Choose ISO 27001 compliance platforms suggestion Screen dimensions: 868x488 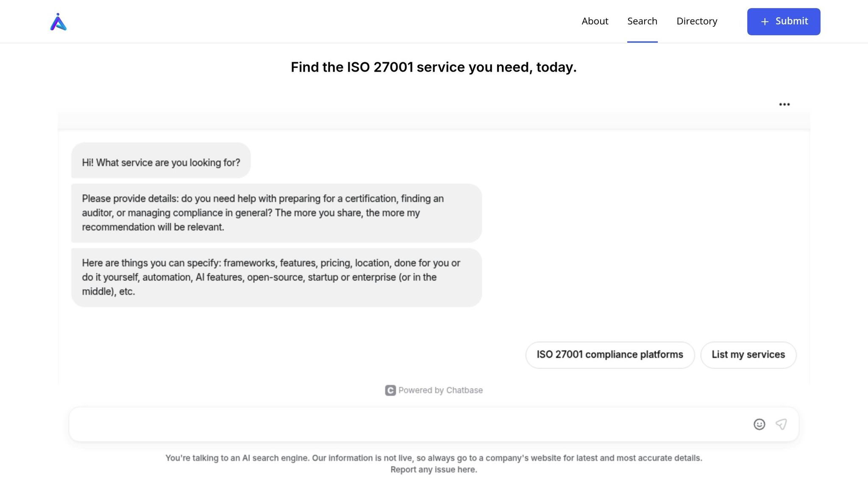(609, 355)
